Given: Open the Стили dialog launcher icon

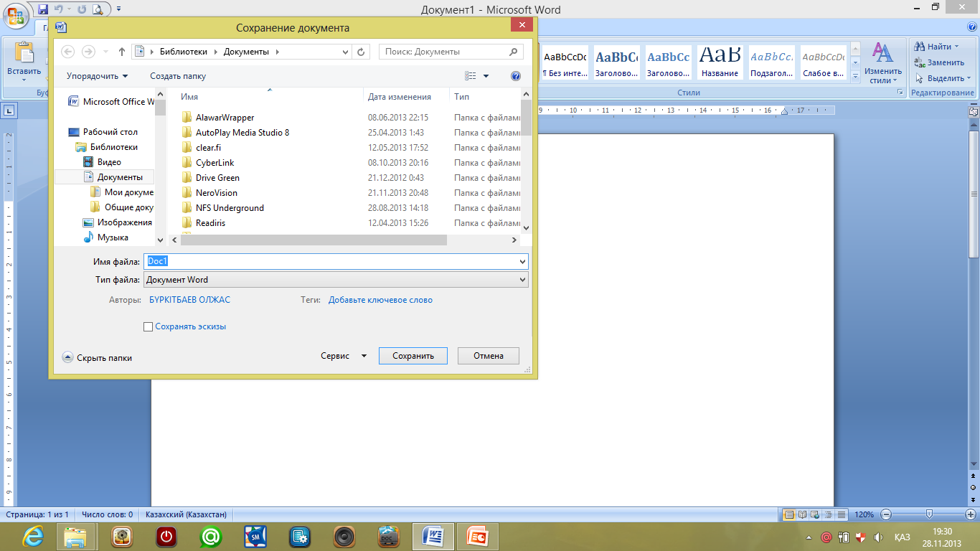Looking at the screenshot, I should [x=900, y=93].
